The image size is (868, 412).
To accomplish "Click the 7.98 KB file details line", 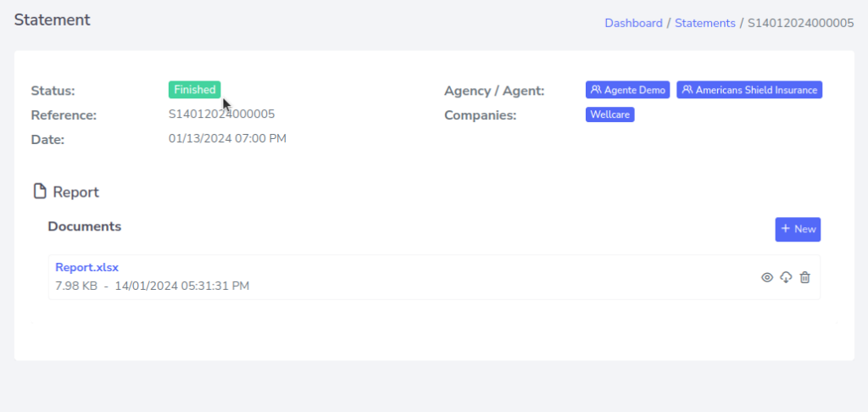I will 153,286.
